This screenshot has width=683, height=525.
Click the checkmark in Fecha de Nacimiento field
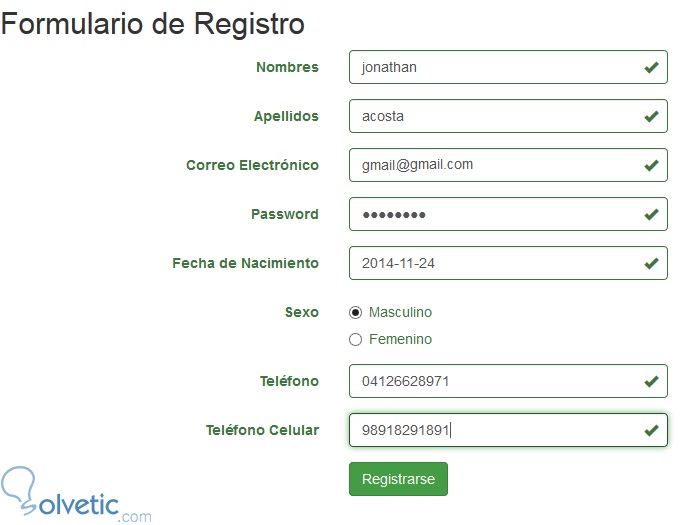click(651, 264)
